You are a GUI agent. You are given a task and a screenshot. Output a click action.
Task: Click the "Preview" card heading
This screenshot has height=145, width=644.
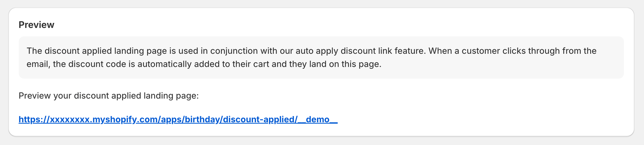point(36,25)
